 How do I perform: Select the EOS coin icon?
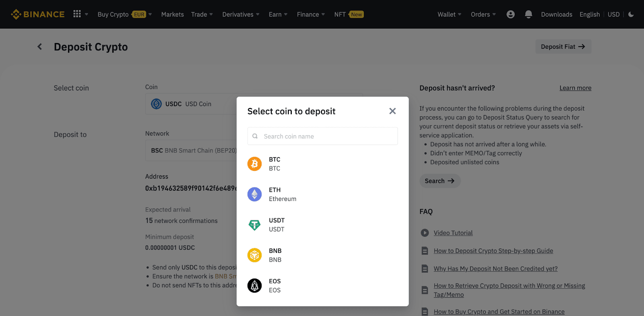[x=254, y=286]
